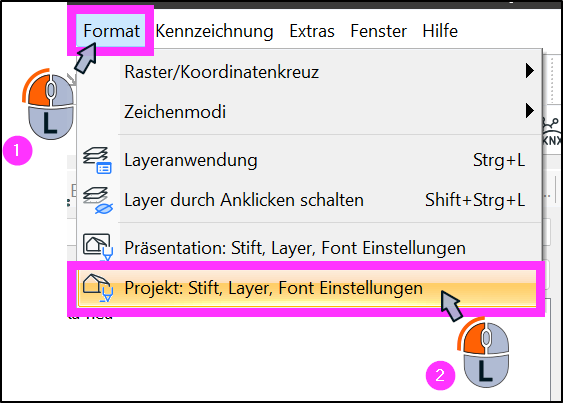Click the Layeranwendung stacked layers icon

pos(97,160)
